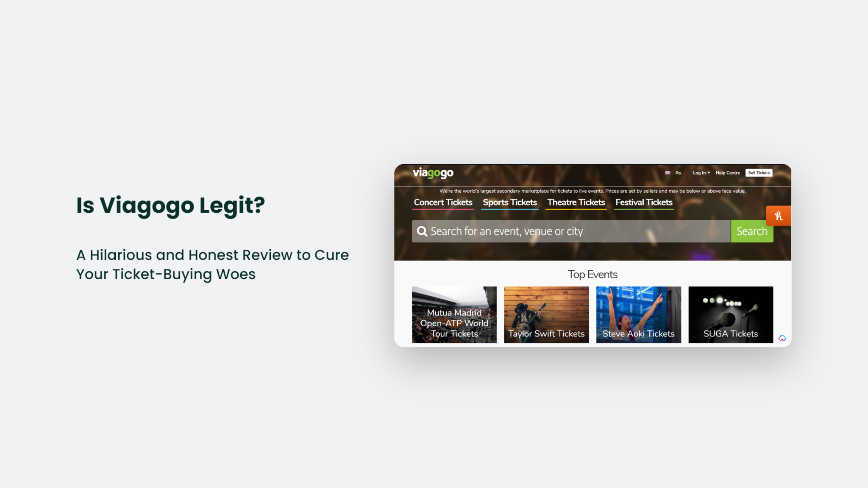Select the Concert Tickets category tab

point(443,202)
